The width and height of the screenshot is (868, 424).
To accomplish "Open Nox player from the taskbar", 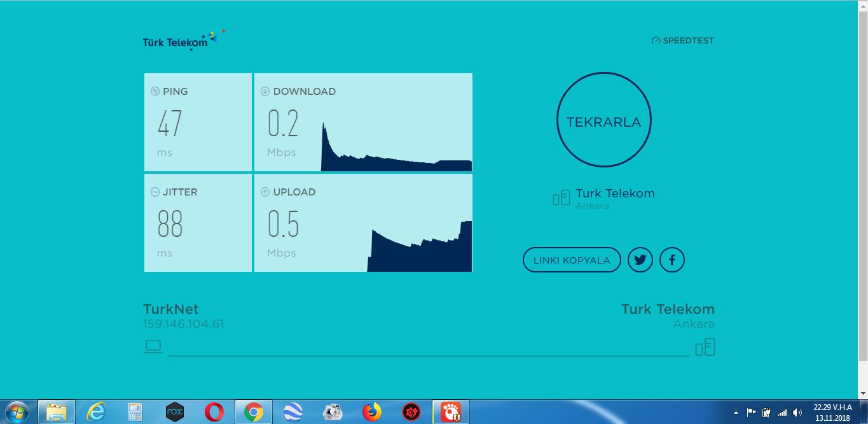I will (x=174, y=412).
